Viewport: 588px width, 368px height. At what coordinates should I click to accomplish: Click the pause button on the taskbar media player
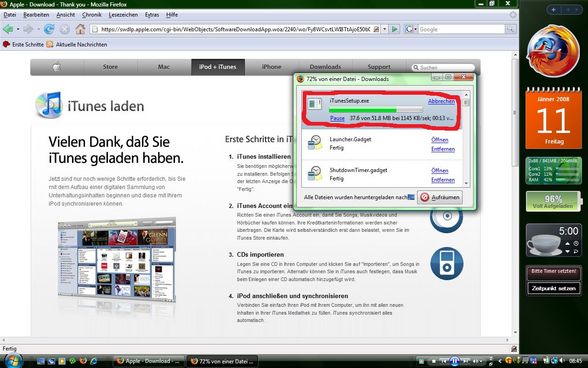pos(454,361)
